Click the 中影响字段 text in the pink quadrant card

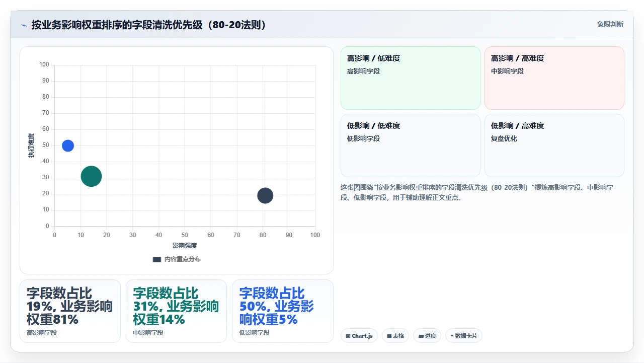click(x=507, y=71)
